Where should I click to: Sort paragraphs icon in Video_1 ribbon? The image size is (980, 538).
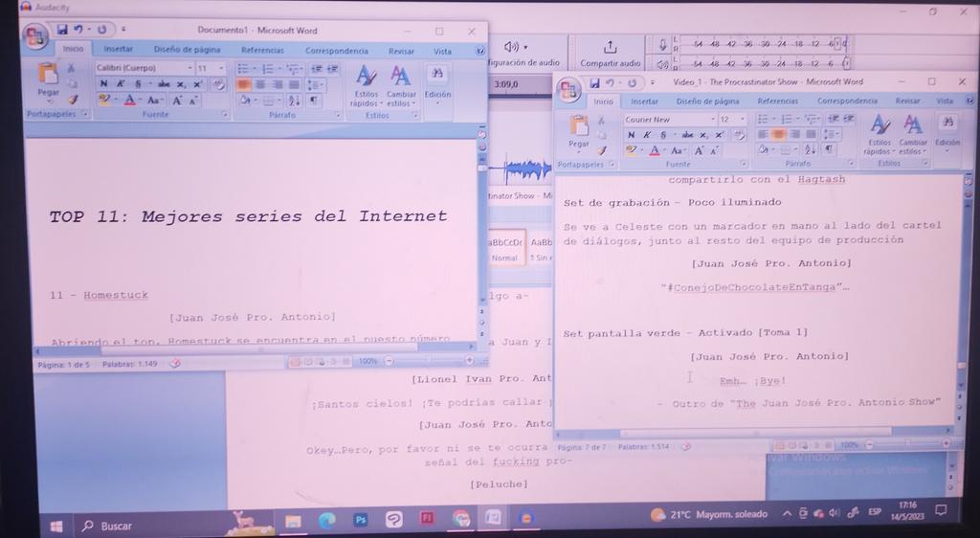click(810, 149)
